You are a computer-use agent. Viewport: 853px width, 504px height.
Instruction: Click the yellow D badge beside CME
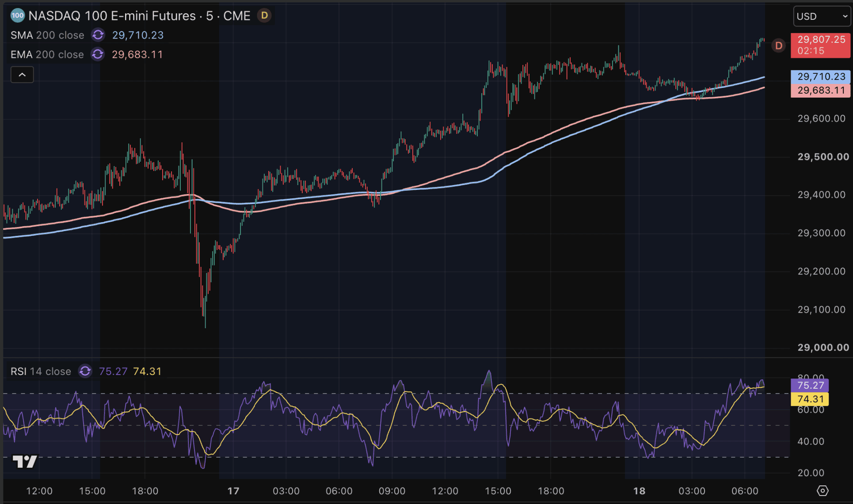coord(264,15)
